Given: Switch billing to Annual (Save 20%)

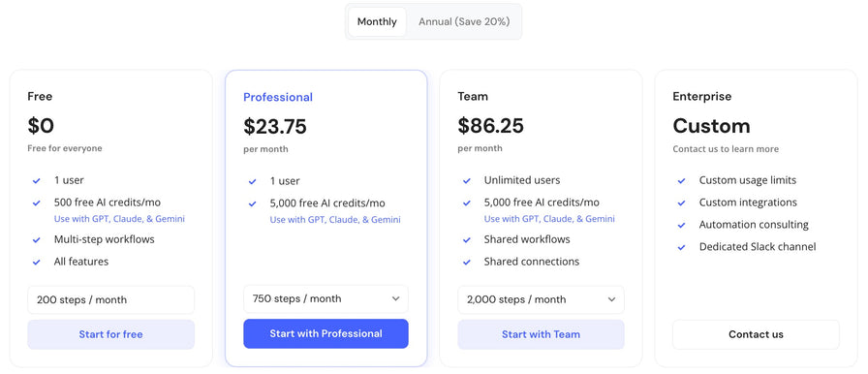Looking at the screenshot, I should click(x=464, y=22).
